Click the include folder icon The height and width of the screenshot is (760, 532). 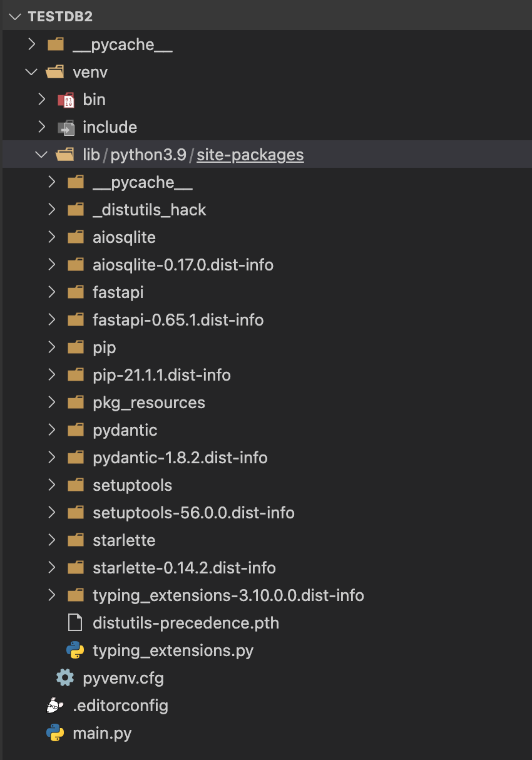click(66, 126)
